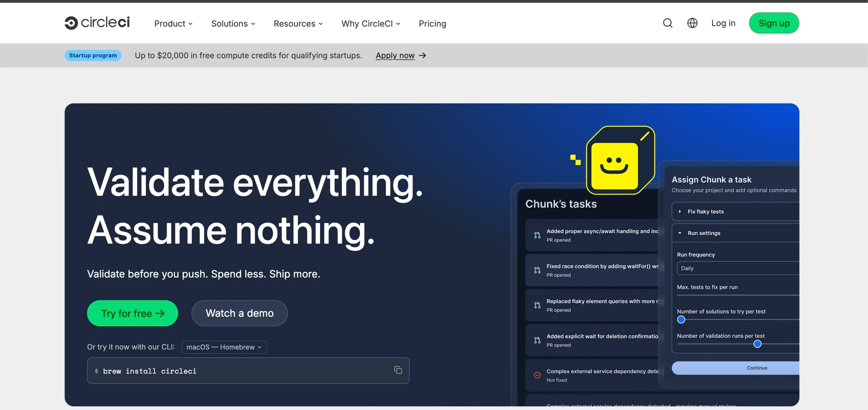The image size is (868, 410).
Task: Click PR icon beside explicit wait task
Action: click(537, 340)
